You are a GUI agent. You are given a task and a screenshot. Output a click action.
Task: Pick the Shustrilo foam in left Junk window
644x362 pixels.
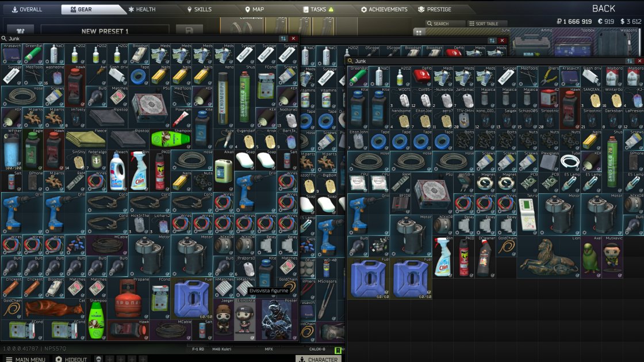click(244, 96)
